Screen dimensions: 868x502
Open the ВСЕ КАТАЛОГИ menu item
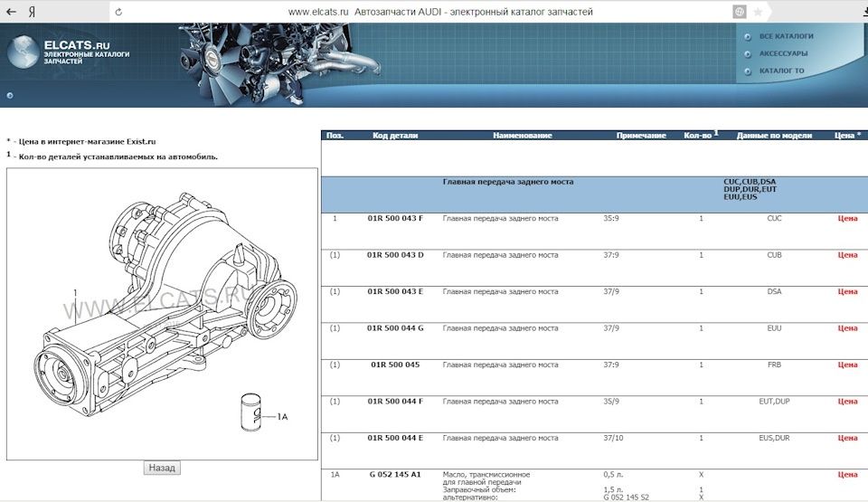(786, 36)
